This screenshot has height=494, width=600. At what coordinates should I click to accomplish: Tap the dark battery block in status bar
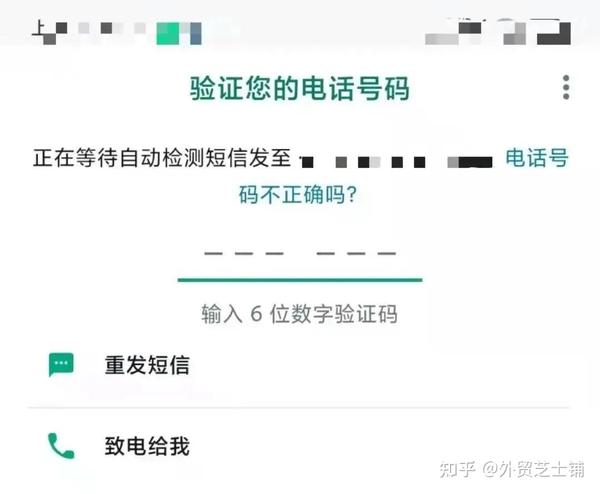(554, 33)
